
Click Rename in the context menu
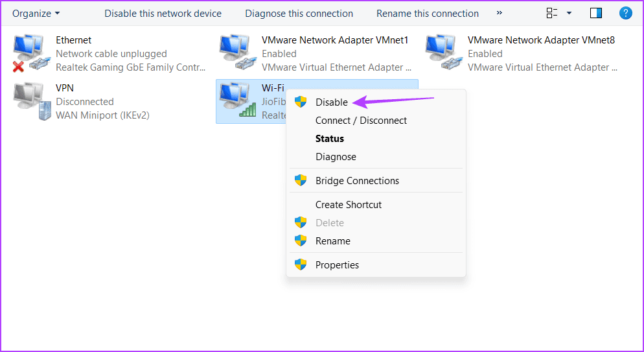(x=332, y=241)
